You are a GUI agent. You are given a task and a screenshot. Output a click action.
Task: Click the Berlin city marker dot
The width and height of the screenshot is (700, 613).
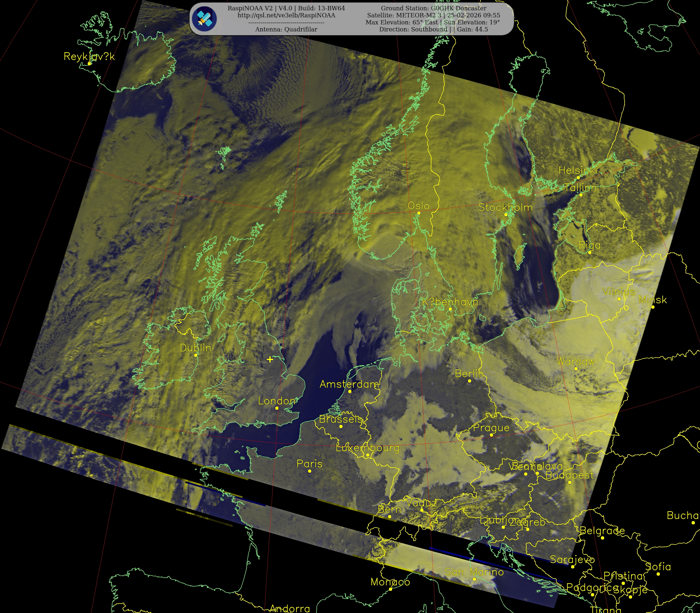(x=469, y=381)
